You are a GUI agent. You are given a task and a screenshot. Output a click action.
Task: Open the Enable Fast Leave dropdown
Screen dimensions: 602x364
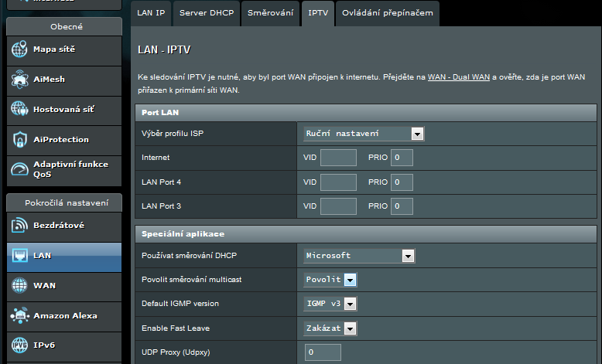coord(330,328)
